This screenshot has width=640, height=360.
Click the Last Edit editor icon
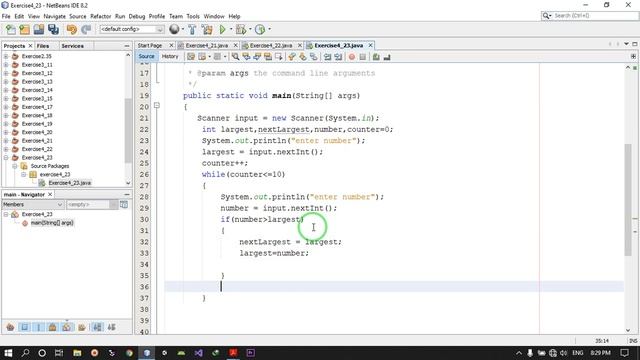click(191, 57)
